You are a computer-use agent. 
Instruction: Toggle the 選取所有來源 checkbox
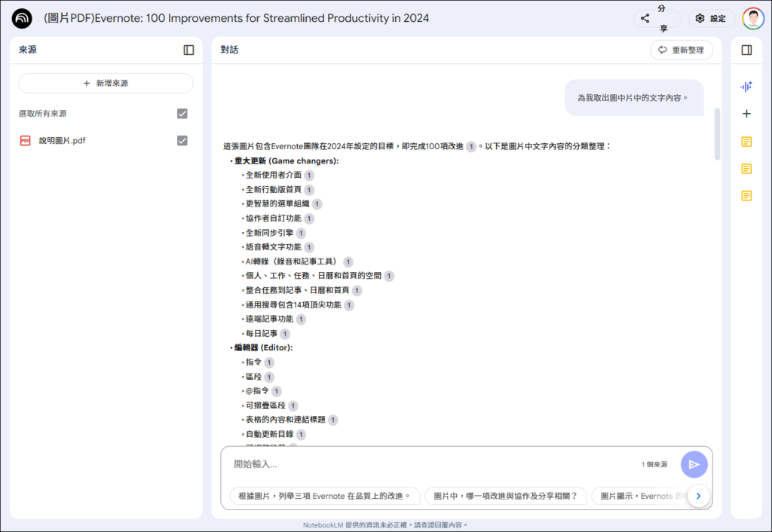click(x=182, y=114)
